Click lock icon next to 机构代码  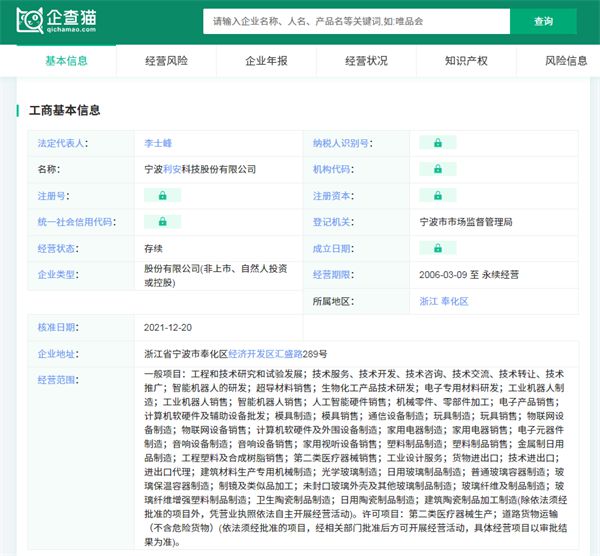coord(437,169)
